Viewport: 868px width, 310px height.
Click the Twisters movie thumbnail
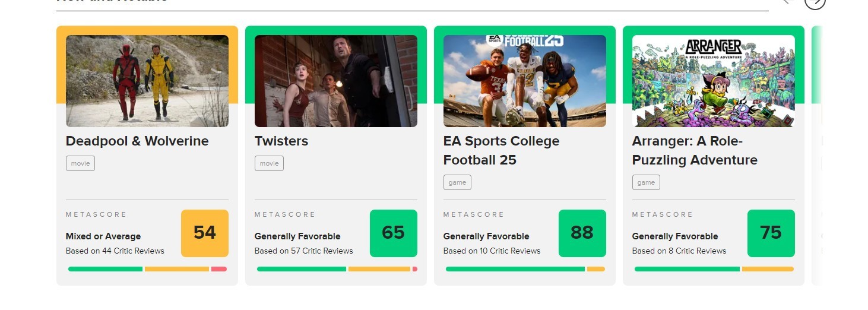point(336,81)
